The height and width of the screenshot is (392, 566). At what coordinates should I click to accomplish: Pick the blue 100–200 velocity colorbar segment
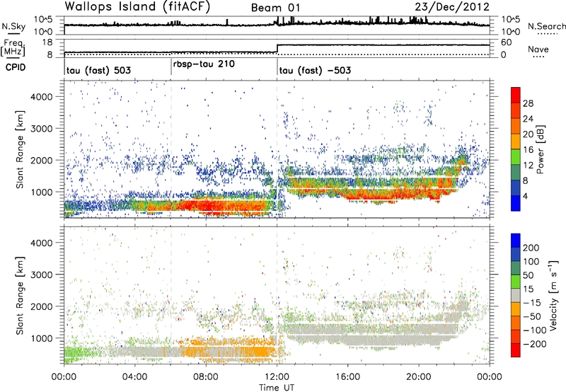click(516, 255)
